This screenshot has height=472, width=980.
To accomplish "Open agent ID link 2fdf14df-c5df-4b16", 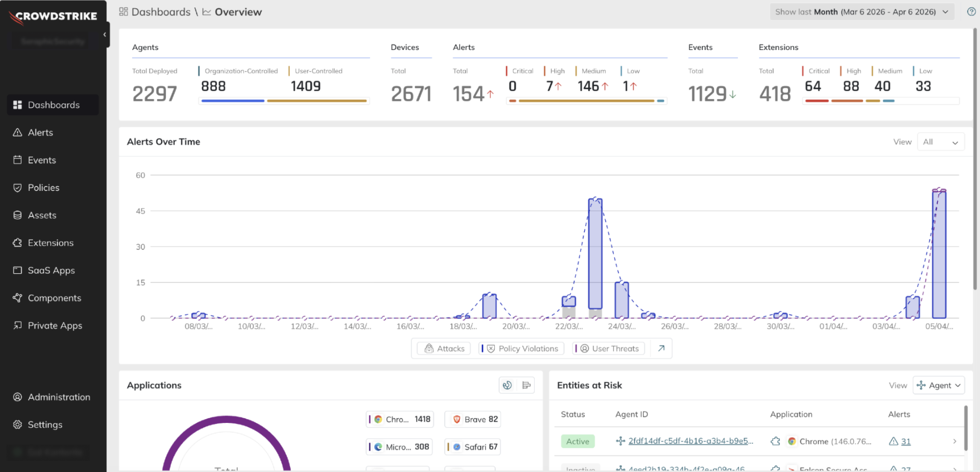I will click(690, 441).
